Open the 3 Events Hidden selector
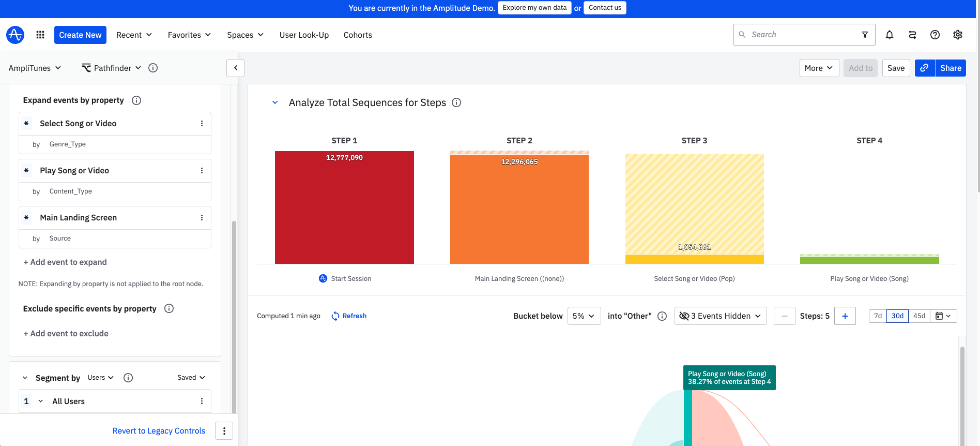Image resolution: width=980 pixels, height=446 pixels. [721, 316]
